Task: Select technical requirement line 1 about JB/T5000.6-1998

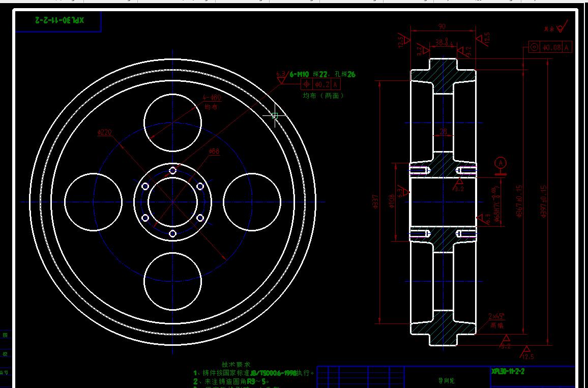Action: (253, 373)
